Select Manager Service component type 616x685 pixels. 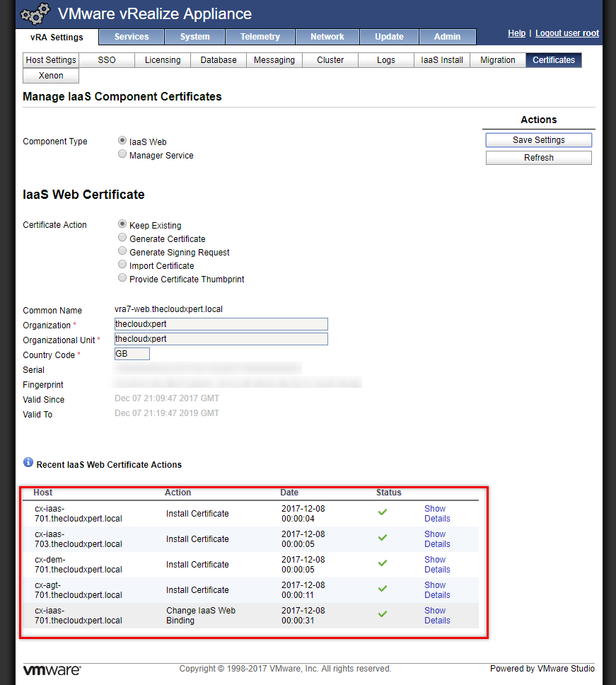(123, 154)
